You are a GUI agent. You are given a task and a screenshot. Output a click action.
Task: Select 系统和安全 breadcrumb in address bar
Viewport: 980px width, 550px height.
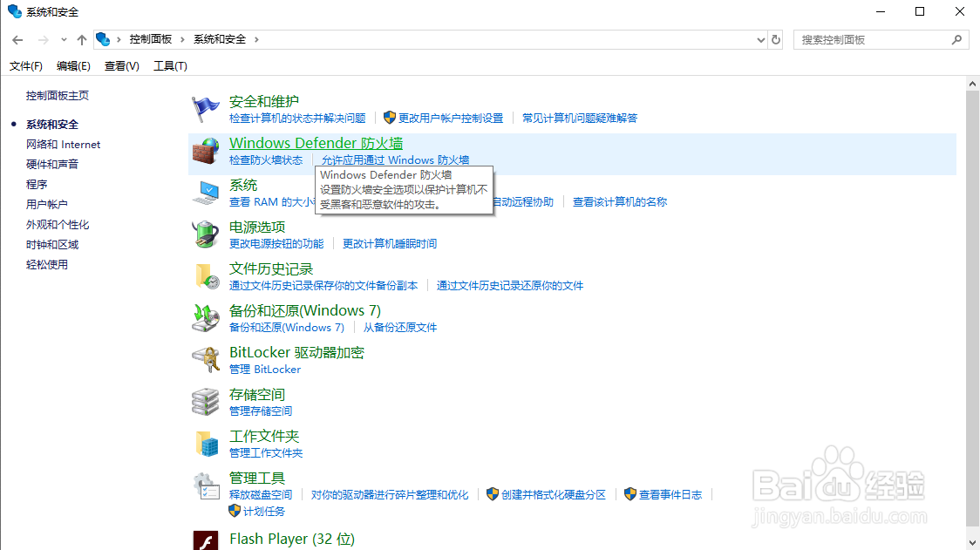coord(220,39)
